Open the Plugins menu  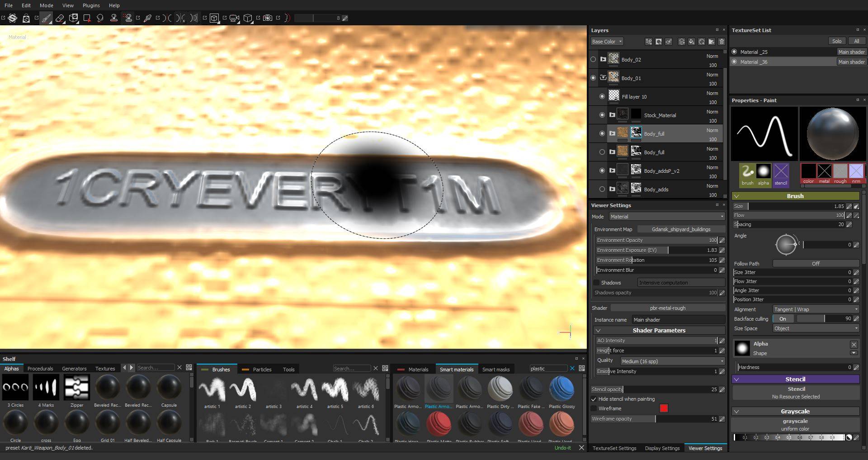tap(91, 5)
